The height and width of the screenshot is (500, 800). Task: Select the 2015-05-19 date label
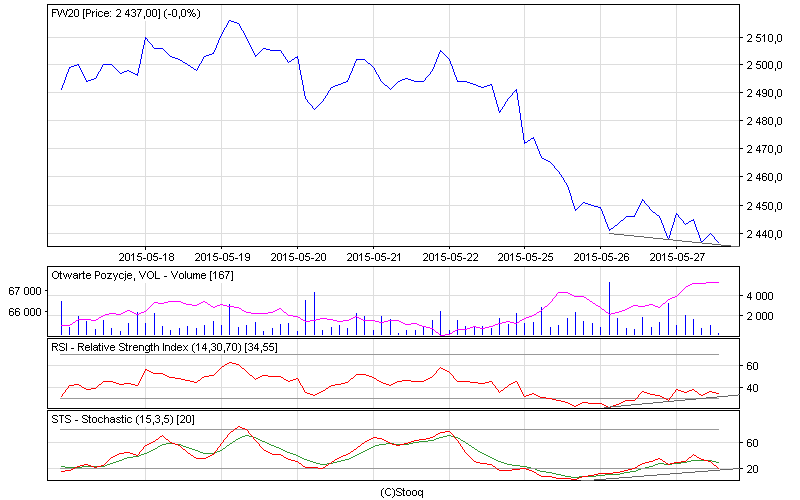tap(222, 256)
